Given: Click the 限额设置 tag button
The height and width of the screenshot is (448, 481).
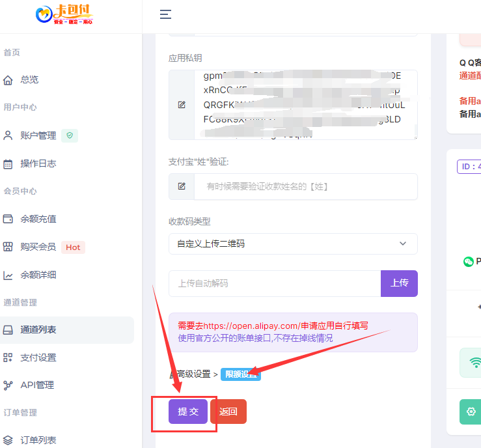Looking at the screenshot, I should pyautogui.click(x=241, y=374).
